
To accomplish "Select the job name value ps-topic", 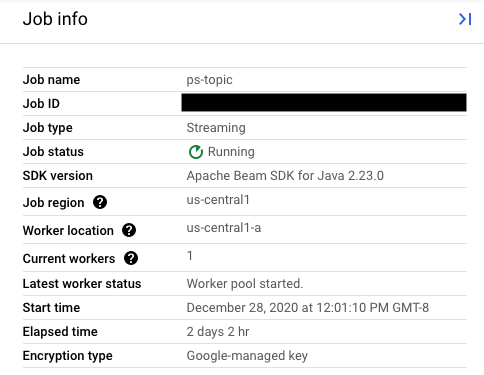I will [209, 80].
